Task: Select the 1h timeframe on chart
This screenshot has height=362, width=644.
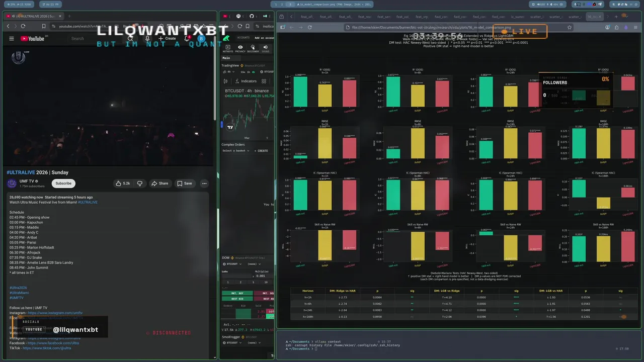Action: click(248, 71)
